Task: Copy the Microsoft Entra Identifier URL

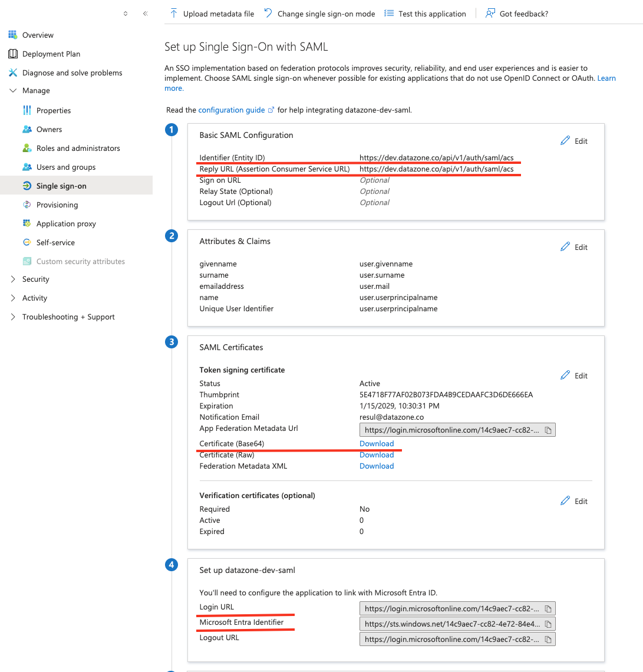Action: (x=548, y=624)
